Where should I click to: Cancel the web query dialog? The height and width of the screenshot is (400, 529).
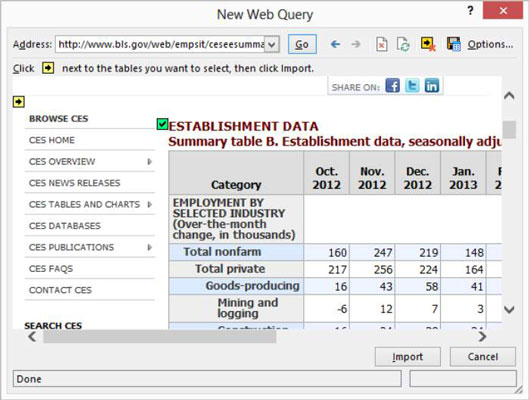(x=483, y=356)
